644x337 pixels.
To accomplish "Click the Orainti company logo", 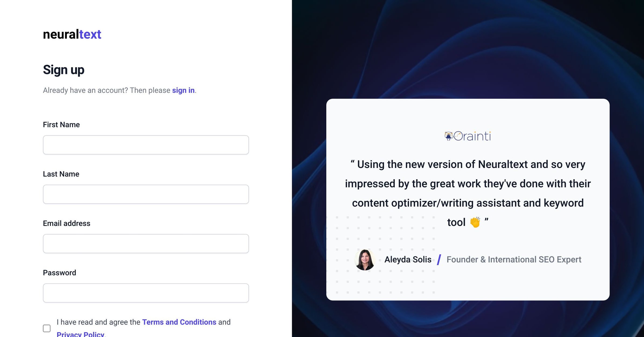I will 468,136.
